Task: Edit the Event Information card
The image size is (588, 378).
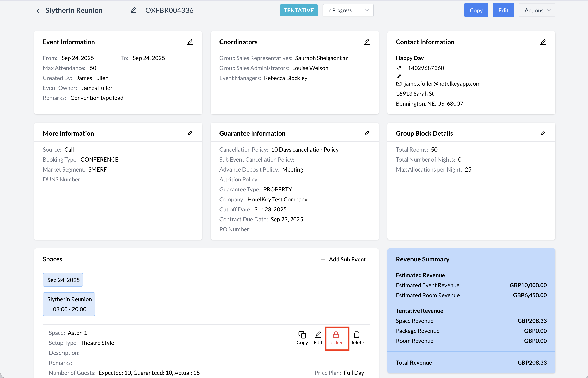Action: coord(190,42)
